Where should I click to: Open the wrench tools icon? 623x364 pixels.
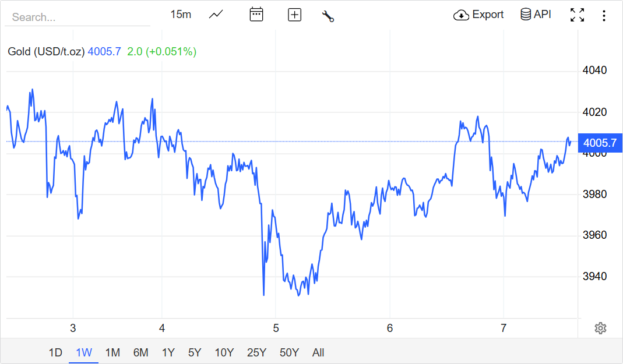point(328,16)
